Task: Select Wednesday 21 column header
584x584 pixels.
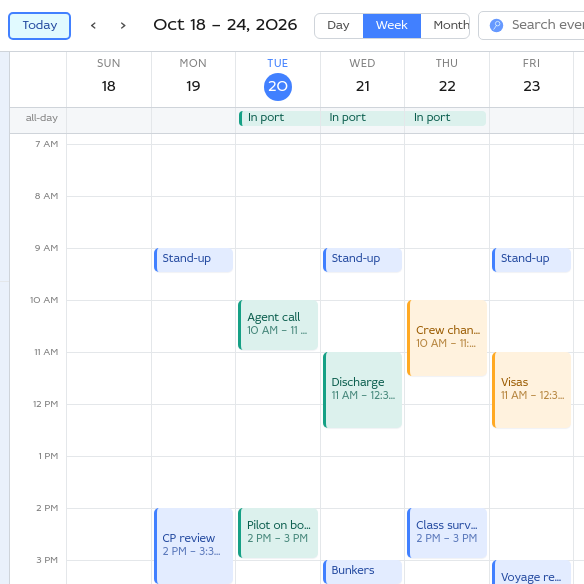Action: click(x=362, y=79)
